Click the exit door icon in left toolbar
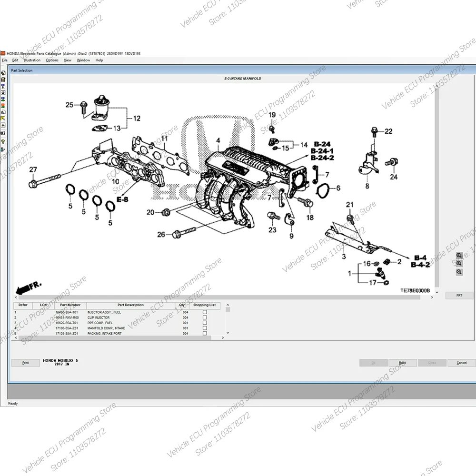476x476 pixels. pyautogui.click(x=3, y=149)
